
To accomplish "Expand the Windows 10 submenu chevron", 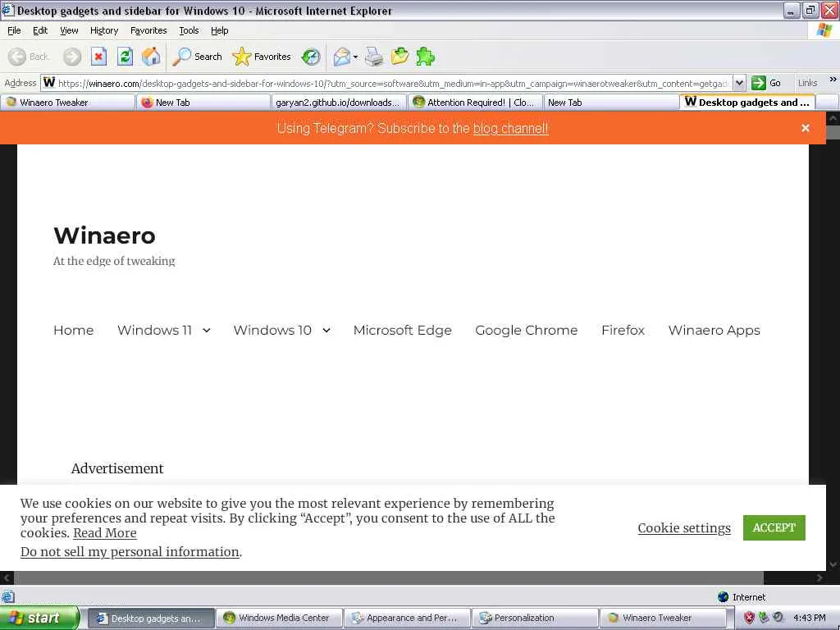I will (x=326, y=331).
